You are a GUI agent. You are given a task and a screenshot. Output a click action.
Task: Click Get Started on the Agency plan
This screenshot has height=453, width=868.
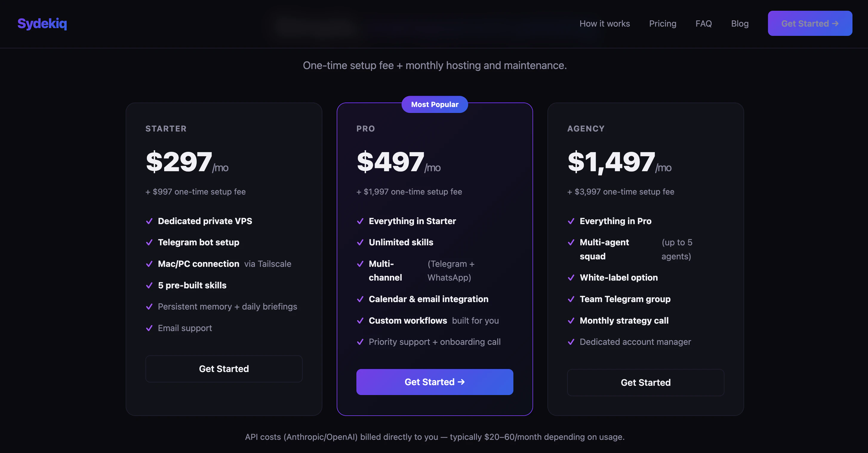645,382
